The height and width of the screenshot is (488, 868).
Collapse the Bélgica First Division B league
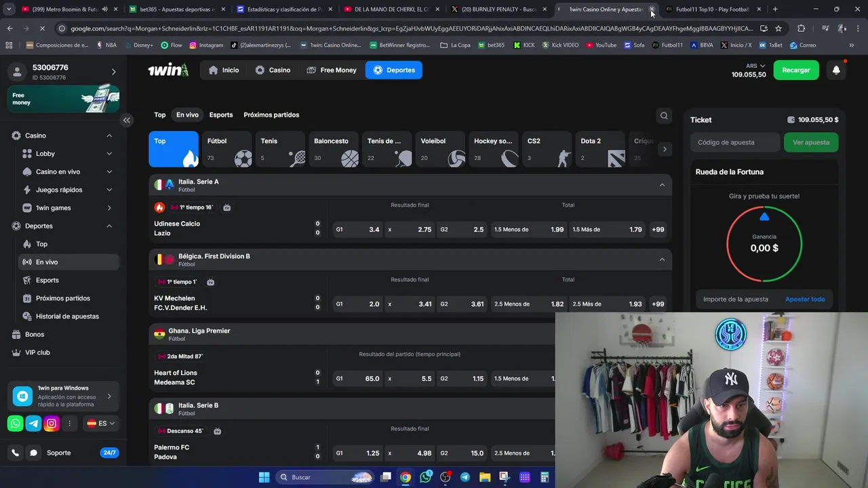pos(662,260)
